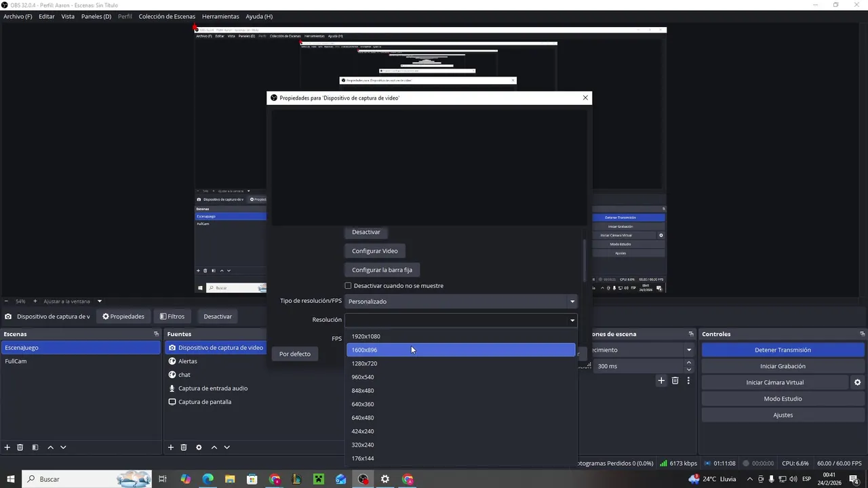
Task: Open Microsoft Edge in the taskbar
Action: pos(208,479)
